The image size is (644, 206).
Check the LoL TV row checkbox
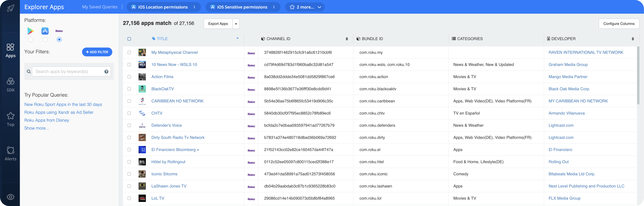point(129,198)
